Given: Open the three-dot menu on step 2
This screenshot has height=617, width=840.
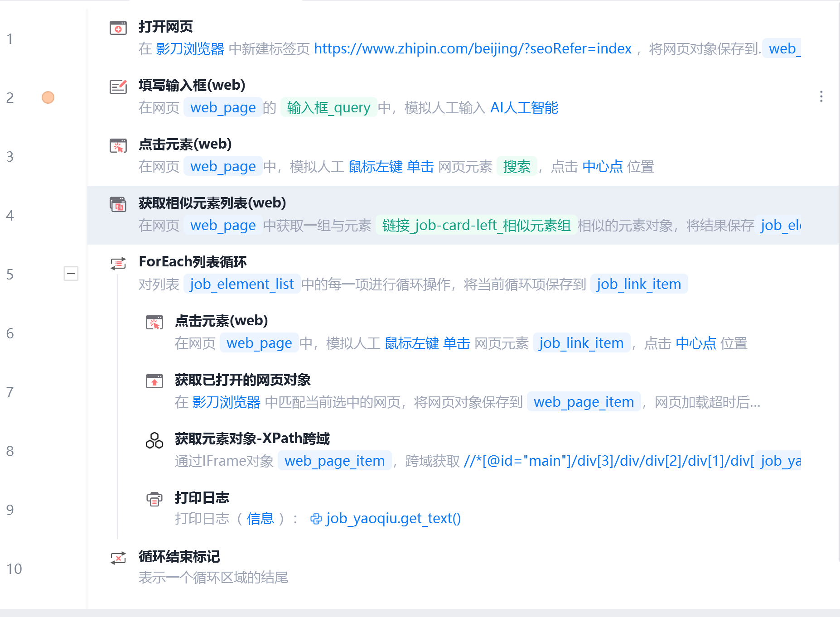Looking at the screenshot, I should point(821,97).
